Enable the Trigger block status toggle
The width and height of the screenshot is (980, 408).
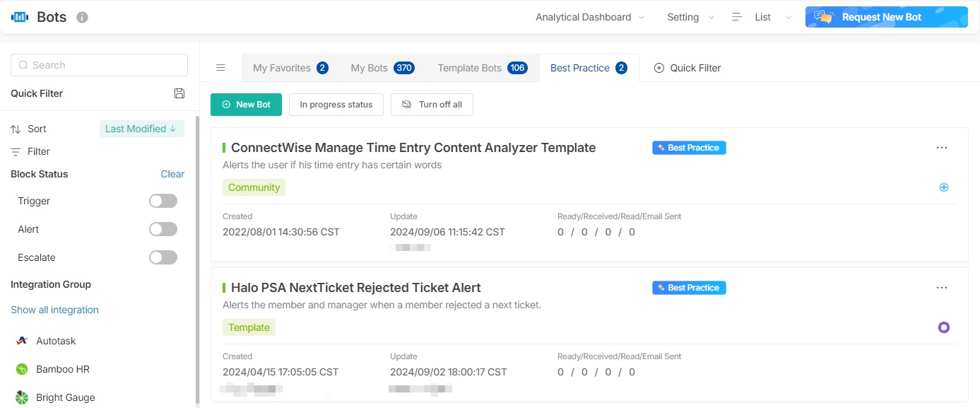tap(163, 201)
